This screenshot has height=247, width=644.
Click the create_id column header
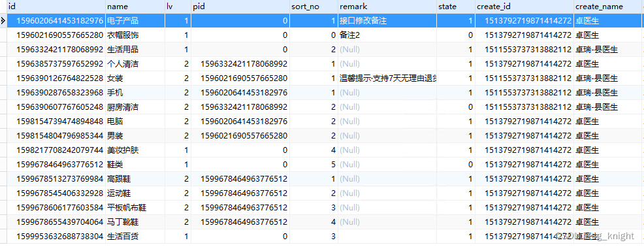524,6
